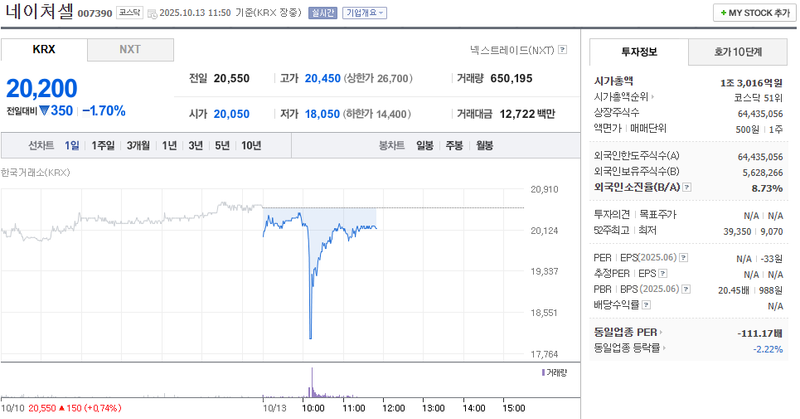
Task: Click the 실시간 real-time badge
Action: [322, 13]
